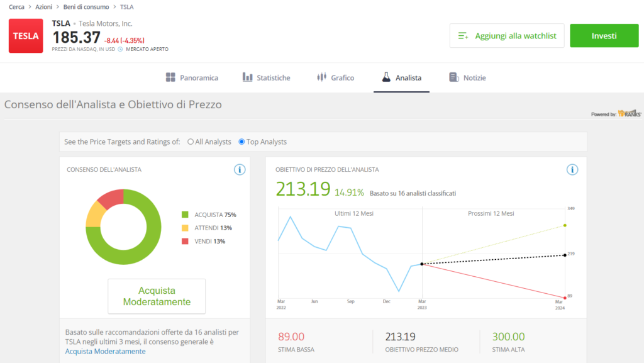Open info for Obiettivo di Prezzo dell'Analista

click(x=572, y=170)
